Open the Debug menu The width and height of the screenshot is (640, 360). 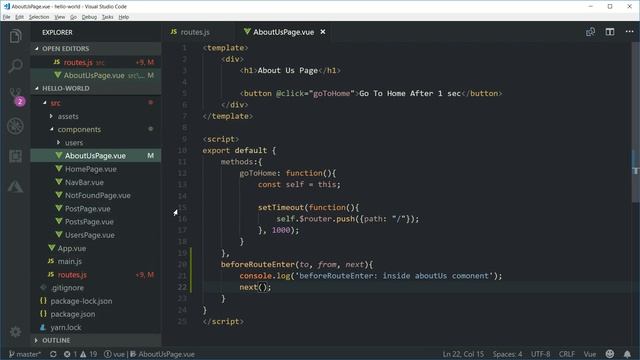click(x=89, y=17)
